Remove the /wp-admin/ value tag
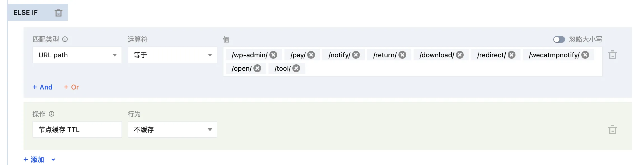This screenshot has width=644, height=165. tap(273, 55)
